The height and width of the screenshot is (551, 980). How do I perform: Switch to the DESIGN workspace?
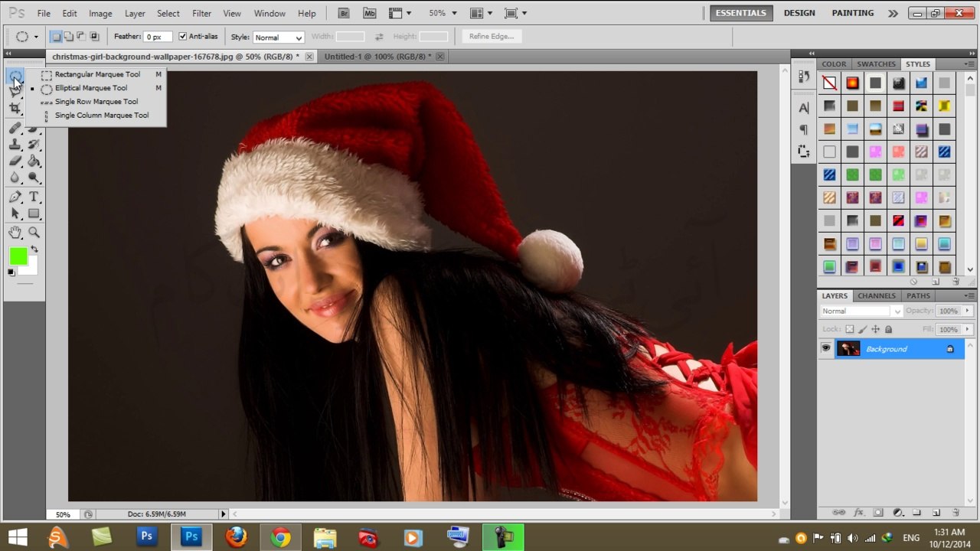pos(799,13)
